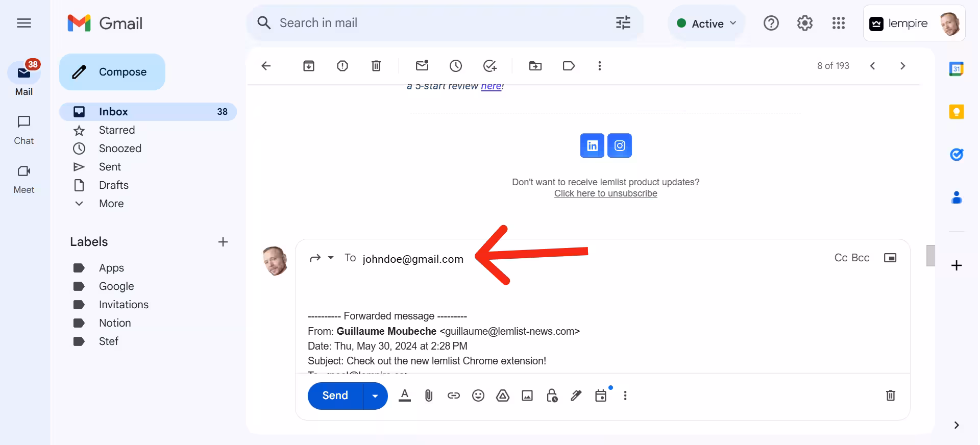Click the unsubscribe link
Screen dimensions: 980x445
[x=605, y=193]
